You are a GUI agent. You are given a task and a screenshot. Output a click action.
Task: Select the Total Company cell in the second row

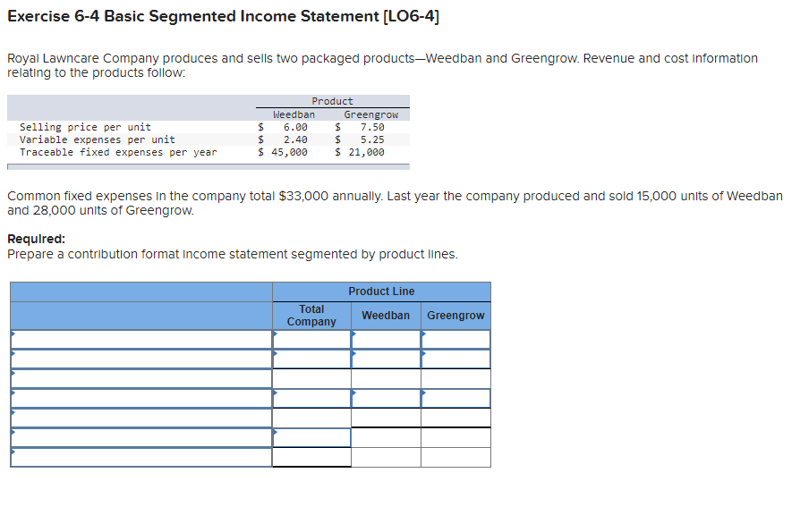(311, 359)
